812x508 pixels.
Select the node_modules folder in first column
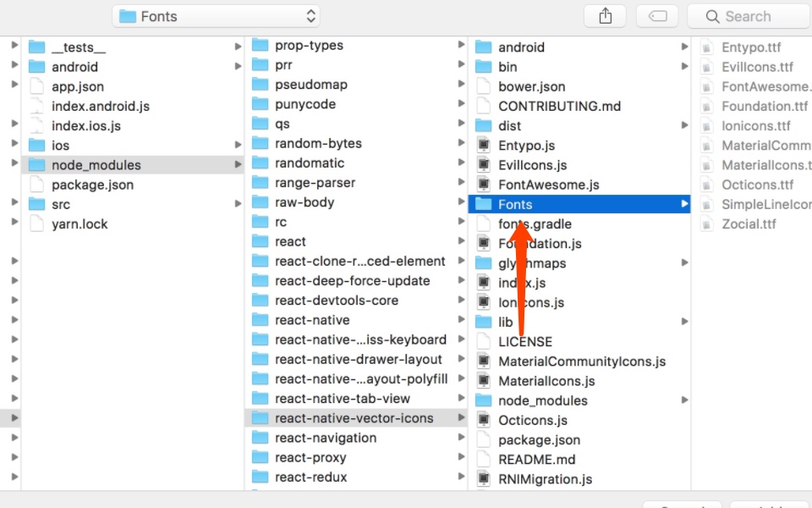point(133,165)
